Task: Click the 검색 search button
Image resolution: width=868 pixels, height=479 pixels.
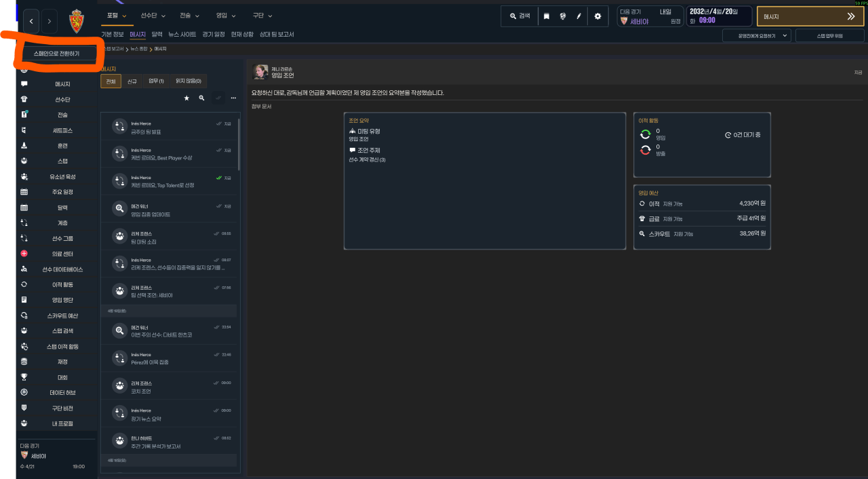Action: [x=520, y=16]
